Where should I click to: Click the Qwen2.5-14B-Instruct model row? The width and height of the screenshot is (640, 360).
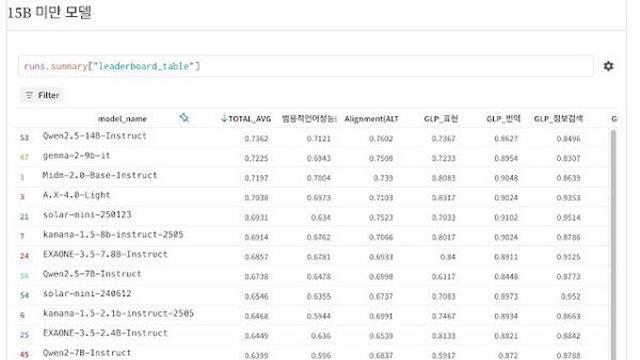tap(312, 138)
